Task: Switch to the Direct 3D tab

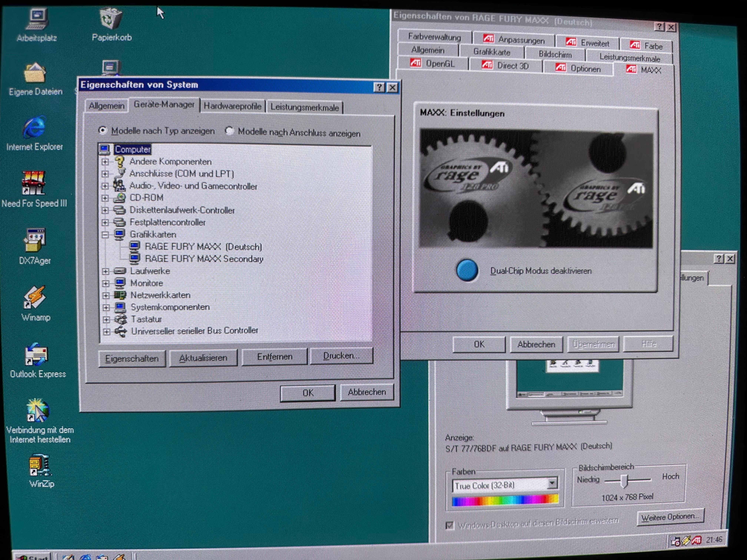Action: click(x=505, y=66)
